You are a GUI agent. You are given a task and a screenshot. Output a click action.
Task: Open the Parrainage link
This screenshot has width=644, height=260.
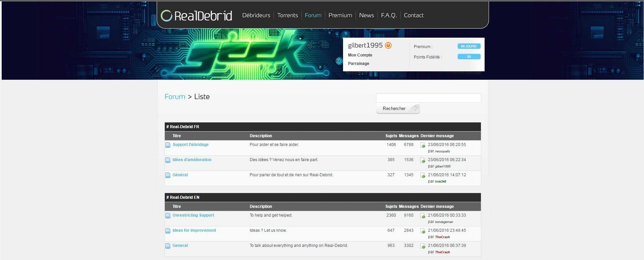(359, 64)
